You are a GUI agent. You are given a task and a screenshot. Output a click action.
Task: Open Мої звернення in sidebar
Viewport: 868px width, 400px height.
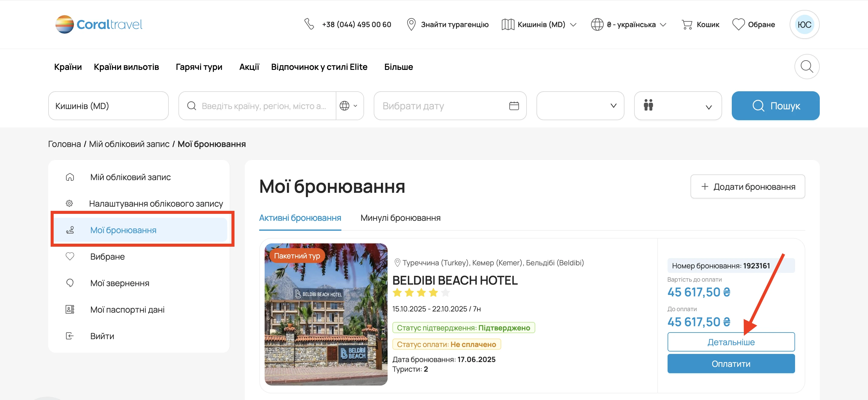pyautogui.click(x=120, y=283)
